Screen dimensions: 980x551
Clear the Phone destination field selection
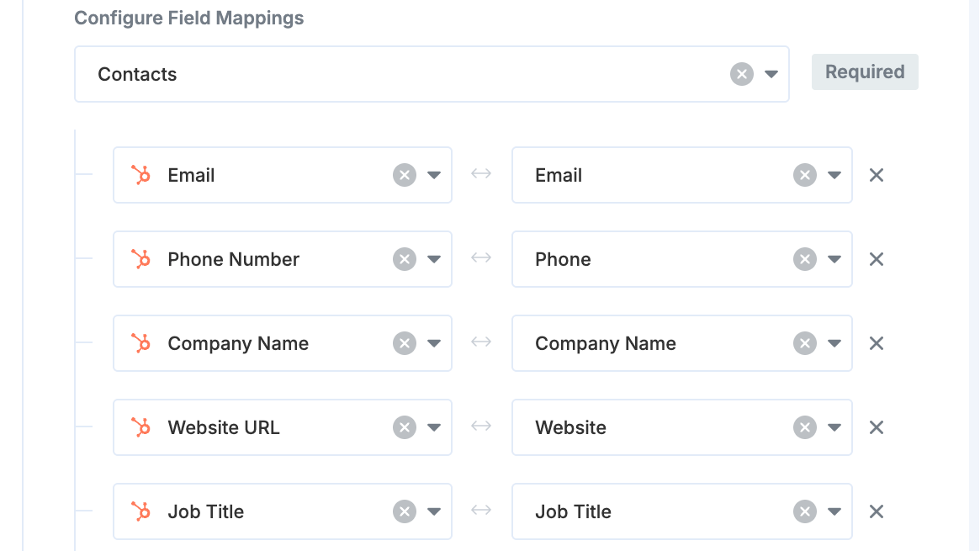click(805, 259)
